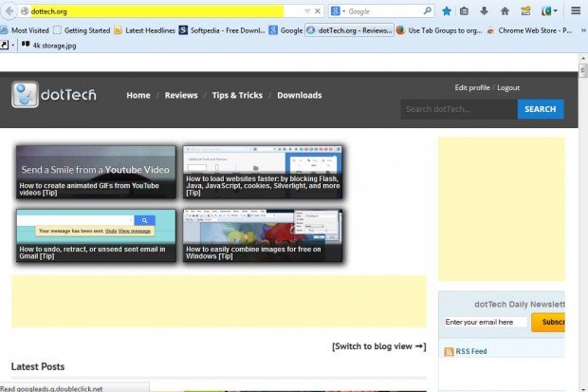Click the Edit profile link
Screen dimensions: 588x392
click(x=472, y=88)
